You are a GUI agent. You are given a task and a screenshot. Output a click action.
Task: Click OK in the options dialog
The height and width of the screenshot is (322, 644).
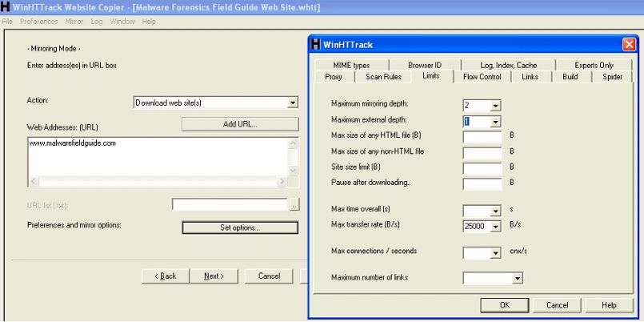503,305
